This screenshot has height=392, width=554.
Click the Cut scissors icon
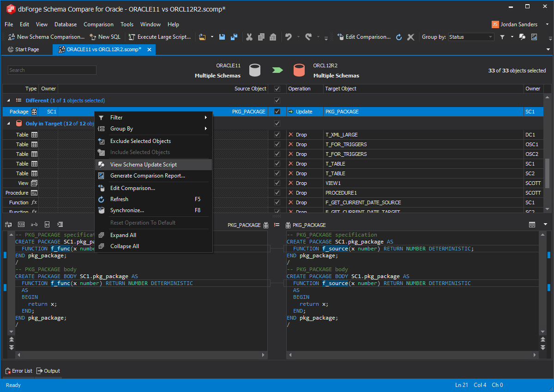click(x=249, y=37)
